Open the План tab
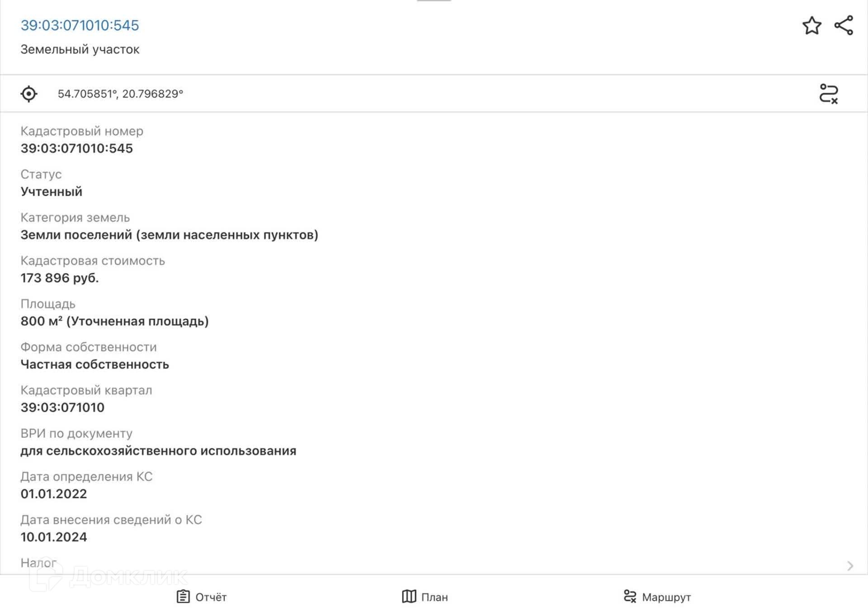The height and width of the screenshot is (615, 868). coord(434,597)
